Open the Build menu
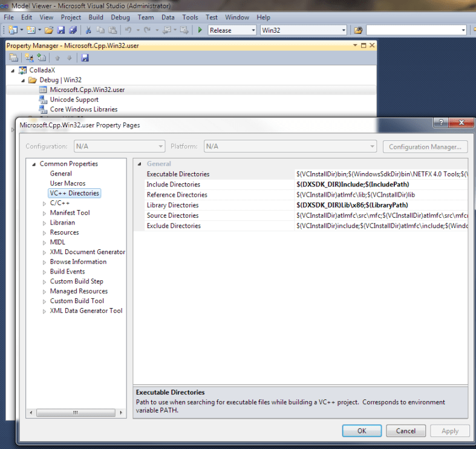 [96, 18]
